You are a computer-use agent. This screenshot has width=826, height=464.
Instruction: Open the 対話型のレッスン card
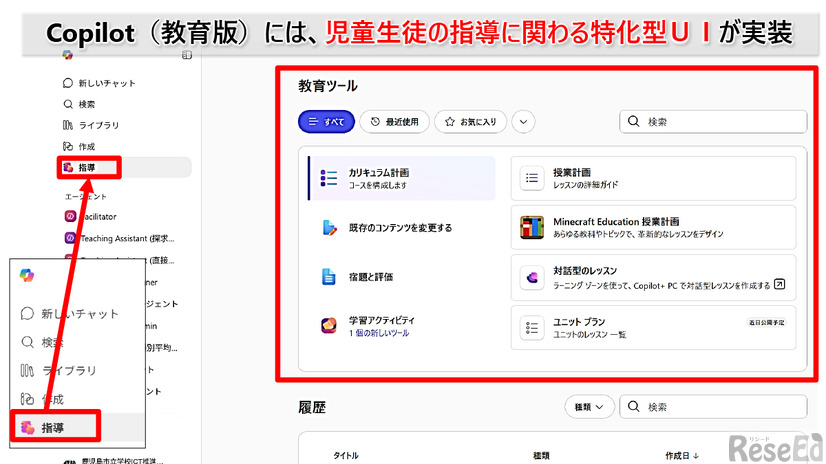(x=653, y=278)
